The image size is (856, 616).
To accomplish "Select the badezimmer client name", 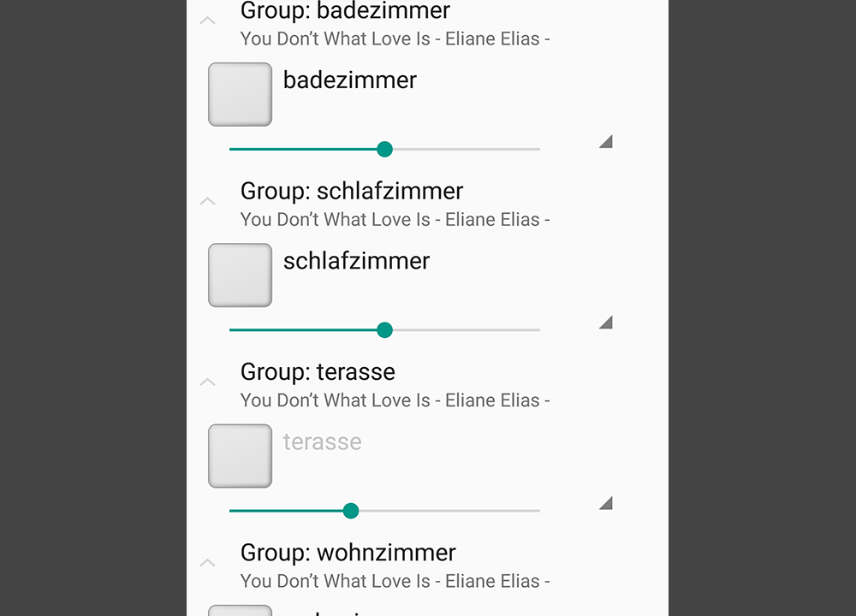I will (350, 80).
